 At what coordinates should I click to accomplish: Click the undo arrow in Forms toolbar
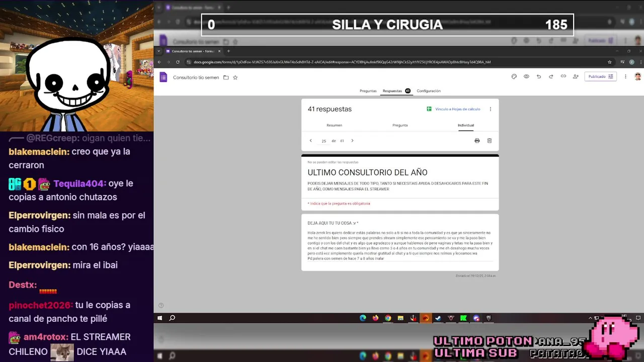[x=538, y=76]
